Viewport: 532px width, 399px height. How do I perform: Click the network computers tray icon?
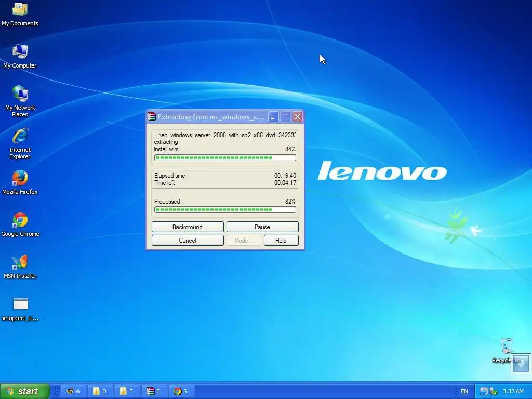coord(484,391)
